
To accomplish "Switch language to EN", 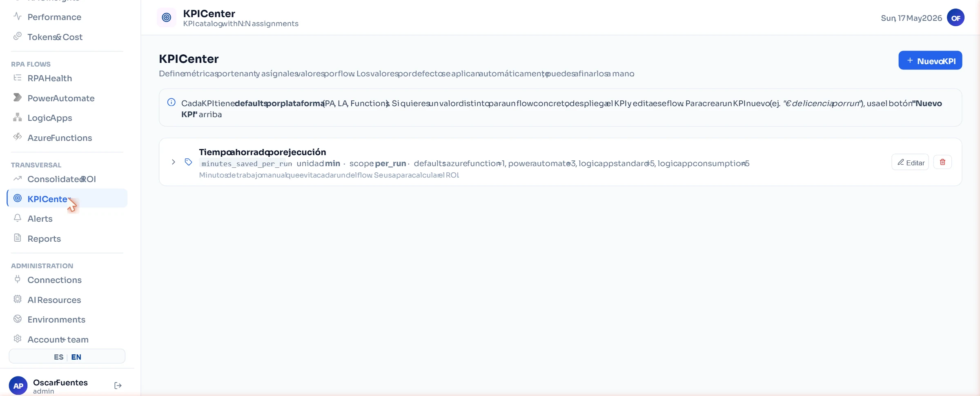I will [76, 357].
